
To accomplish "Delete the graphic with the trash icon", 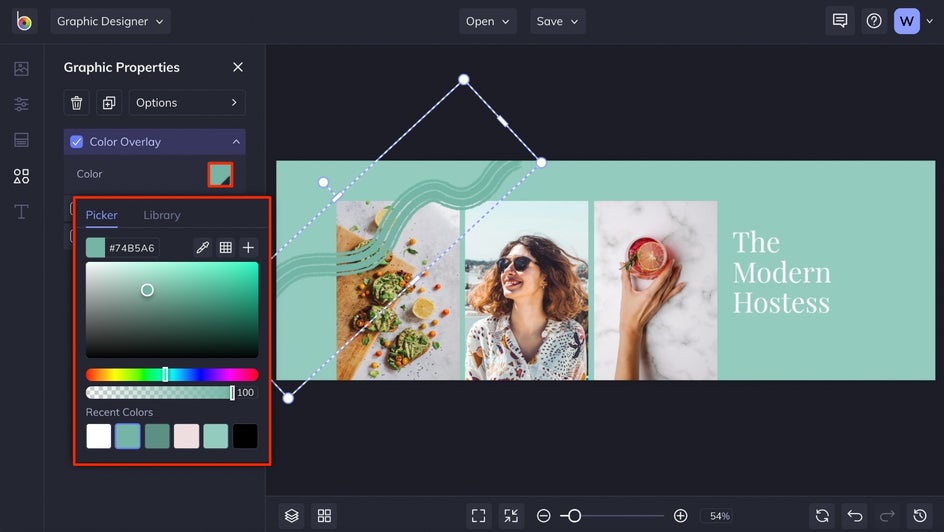I will pyautogui.click(x=76, y=102).
